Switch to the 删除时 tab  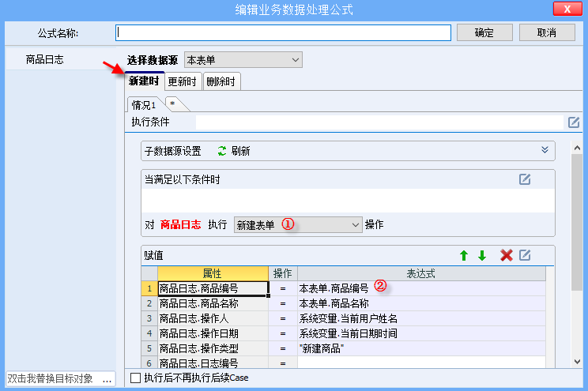pos(221,81)
